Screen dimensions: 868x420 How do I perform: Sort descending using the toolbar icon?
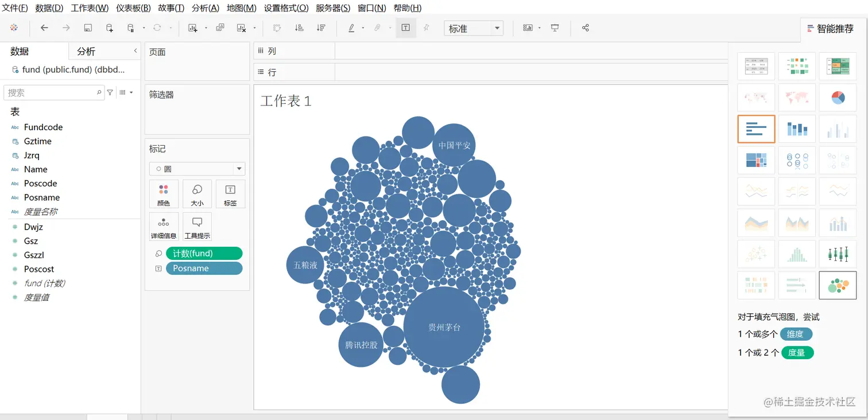pyautogui.click(x=321, y=28)
